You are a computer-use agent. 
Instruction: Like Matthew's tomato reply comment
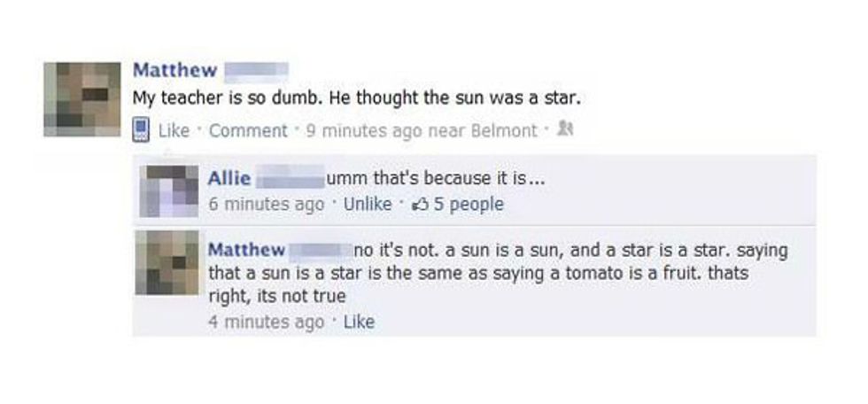(x=360, y=322)
